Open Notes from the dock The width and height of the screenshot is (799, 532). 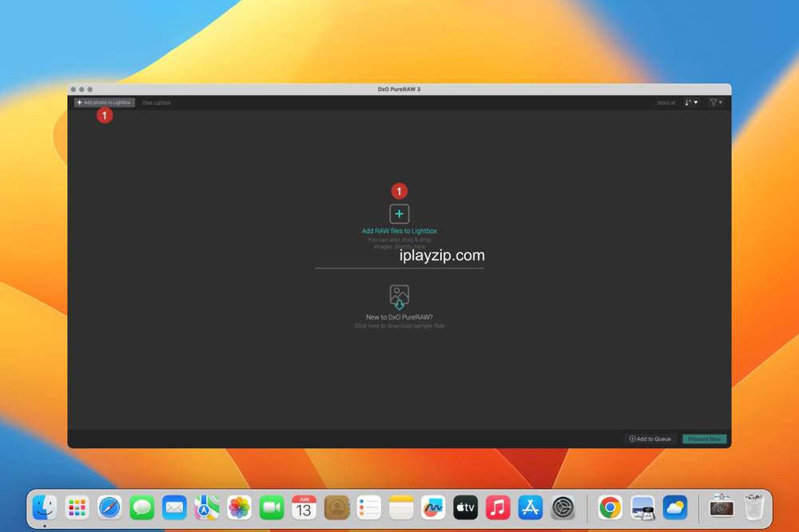pyautogui.click(x=401, y=507)
